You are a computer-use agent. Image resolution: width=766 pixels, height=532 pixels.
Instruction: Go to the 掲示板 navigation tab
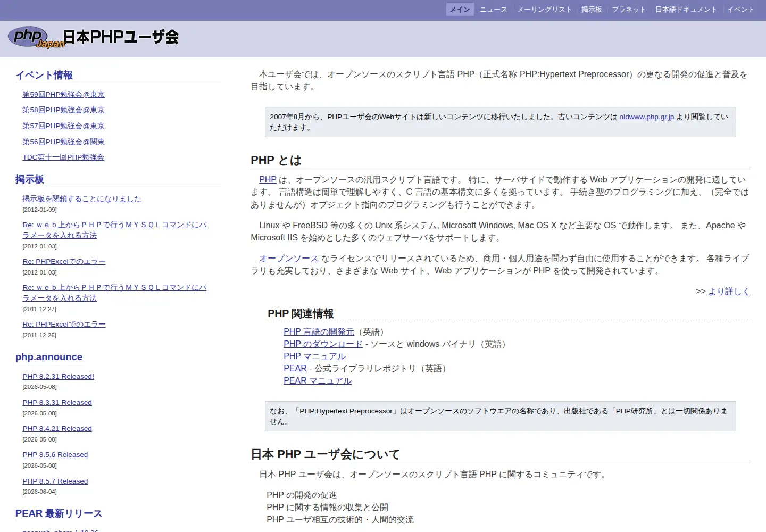592,10
